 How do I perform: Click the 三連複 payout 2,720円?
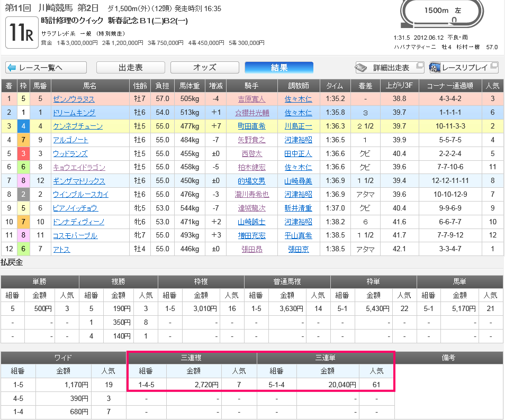coord(207,385)
